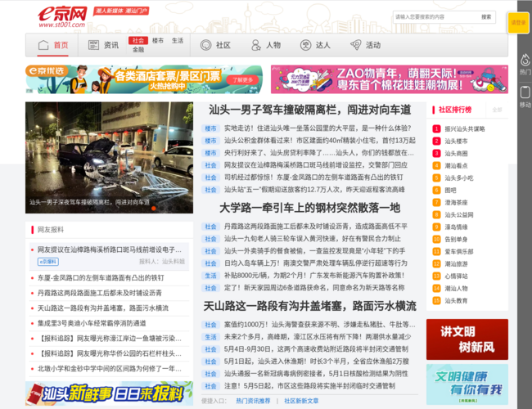Open headline 天山路这一路段有沟井盖堵塞
532x409 pixels.
tap(309, 306)
